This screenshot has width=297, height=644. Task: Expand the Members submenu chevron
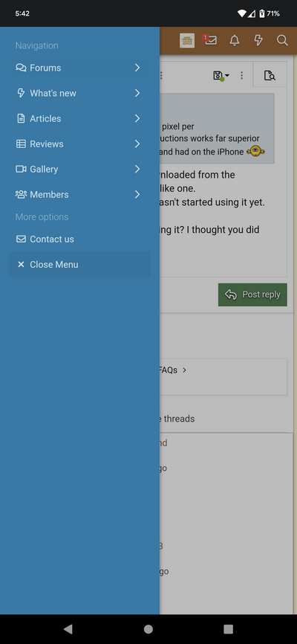tap(137, 195)
